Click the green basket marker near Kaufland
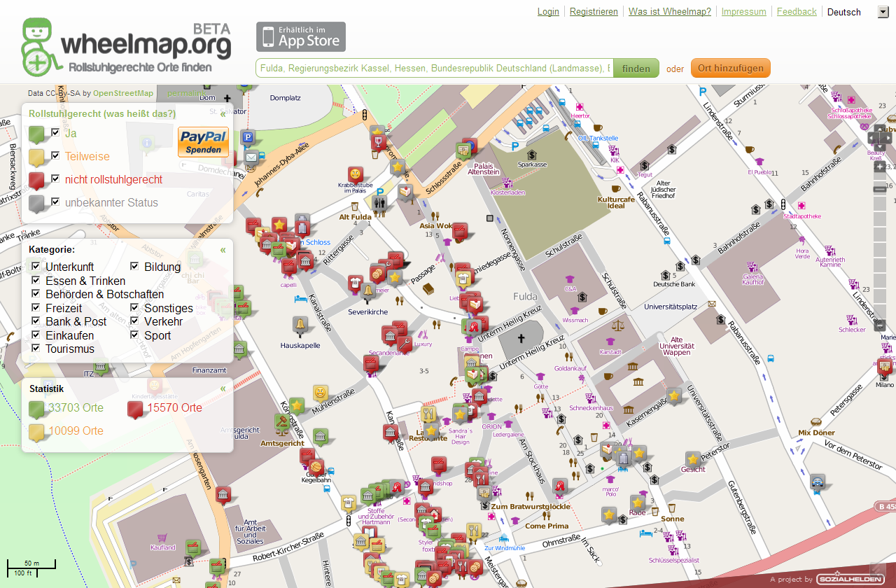This screenshot has height=588, width=896. [193, 547]
